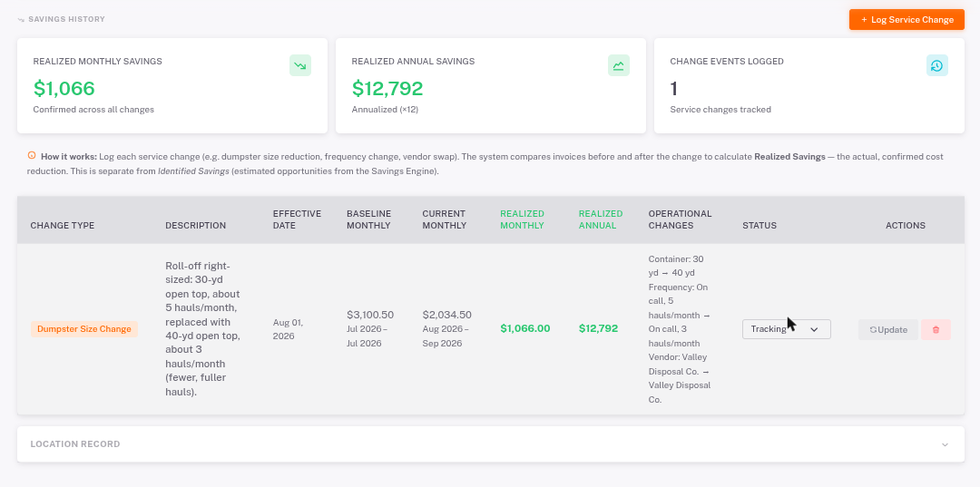This screenshot has width=980, height=487.
Task: Click the $2,034.50 current monthly value
Action: point(446,315)
